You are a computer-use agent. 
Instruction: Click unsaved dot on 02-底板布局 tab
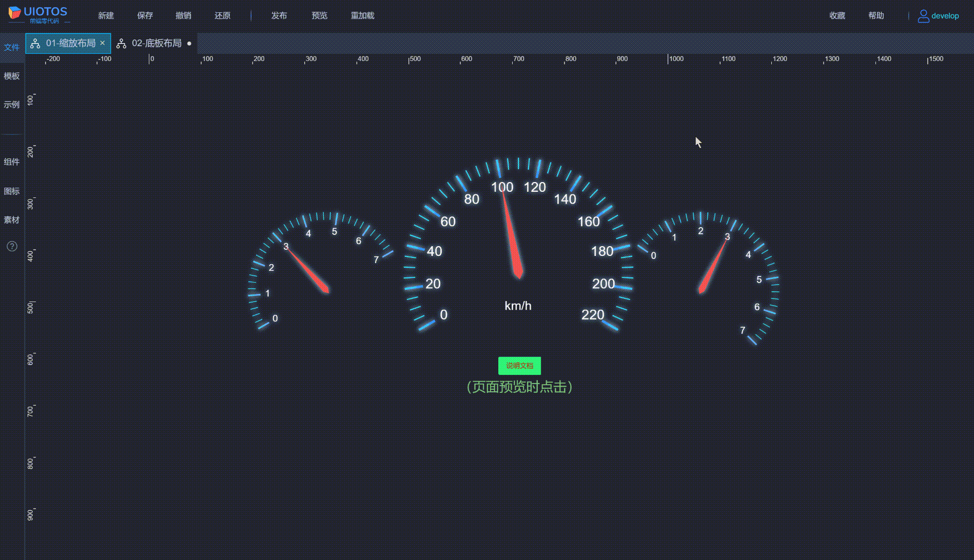click(189, 44)
